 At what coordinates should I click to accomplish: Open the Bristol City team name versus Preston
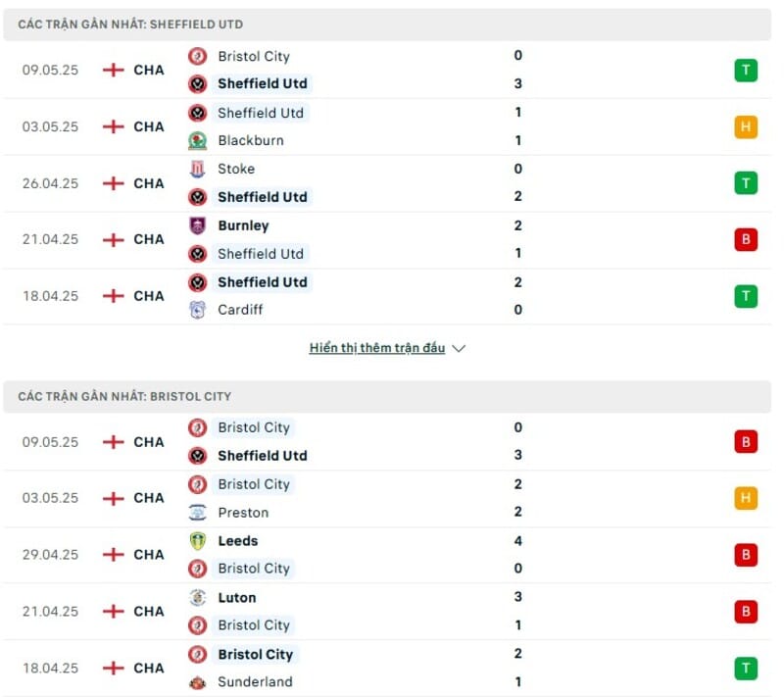[254, 484]
